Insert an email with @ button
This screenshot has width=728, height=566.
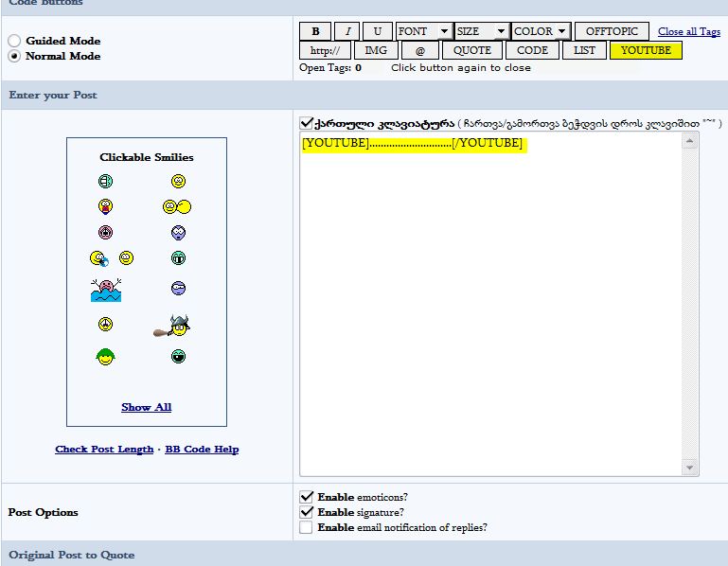(419, 50)
